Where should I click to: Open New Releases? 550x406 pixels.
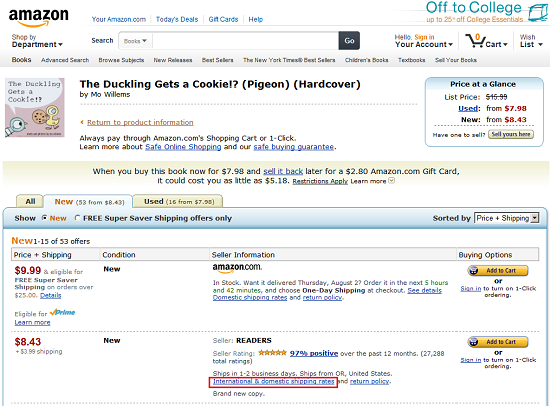pos(173,60)
